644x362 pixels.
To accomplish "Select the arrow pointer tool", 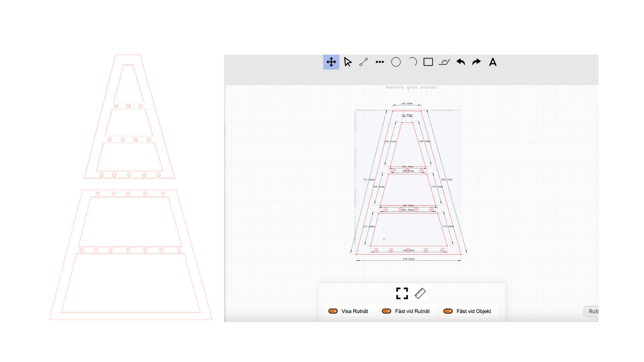I will 347,62.
